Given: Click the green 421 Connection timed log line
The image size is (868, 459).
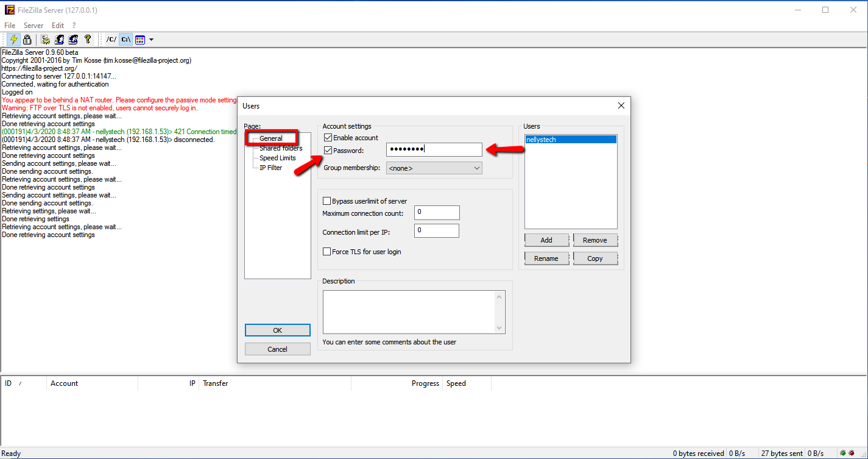Looking at the screenshot, I should 119,132.
